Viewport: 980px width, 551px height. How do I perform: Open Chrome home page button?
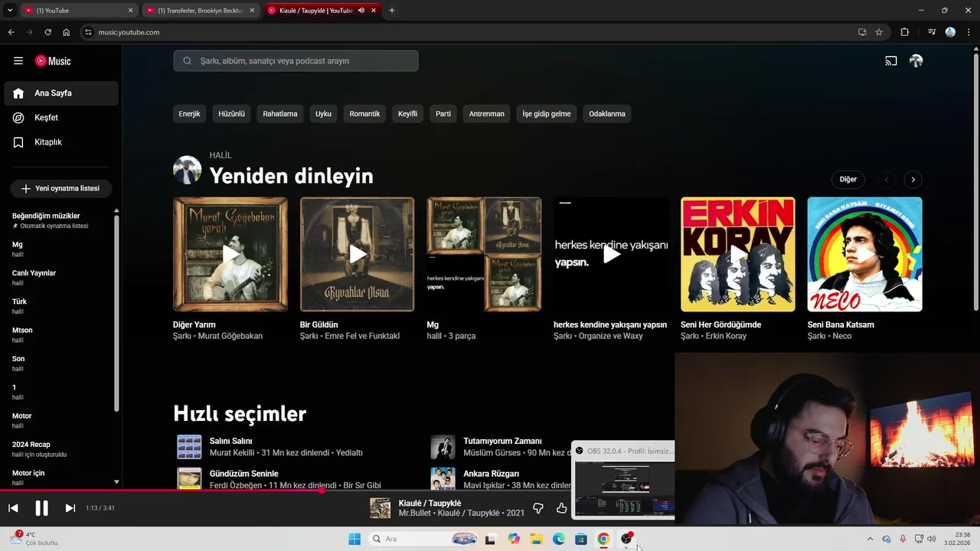click(67, 32)
